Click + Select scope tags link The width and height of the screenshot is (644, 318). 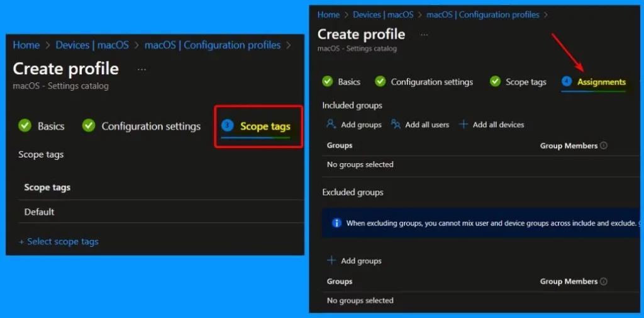coord(58,241)
